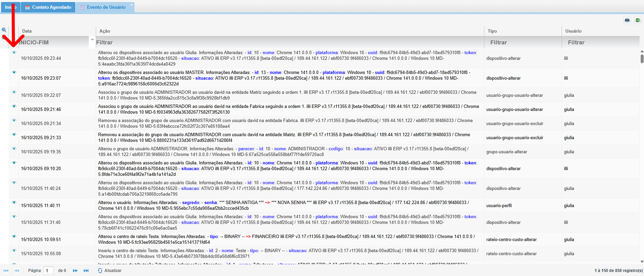Click the page number input field
644x276 pixels.
click(48, 271)
